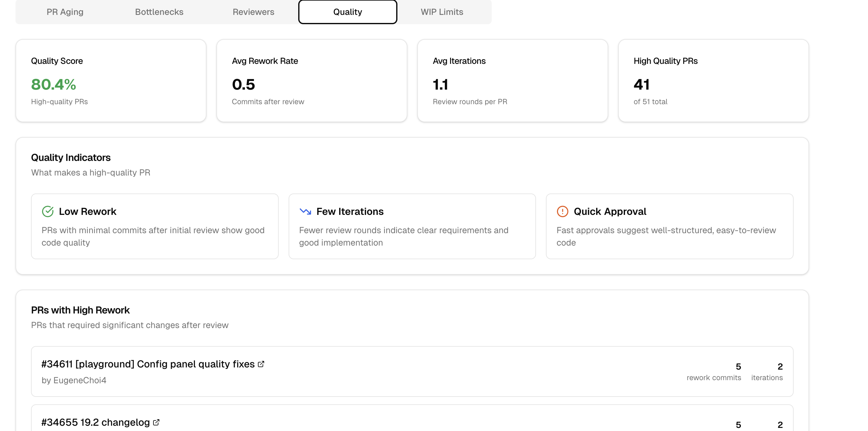Click the Quality tab
This screenshot has height=431, width=868.
(x=348, y=12)
